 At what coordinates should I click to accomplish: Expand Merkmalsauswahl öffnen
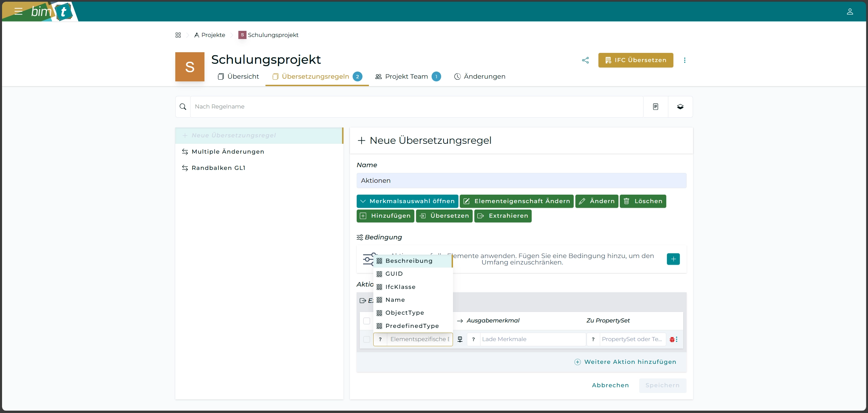[x=407, y=201]
